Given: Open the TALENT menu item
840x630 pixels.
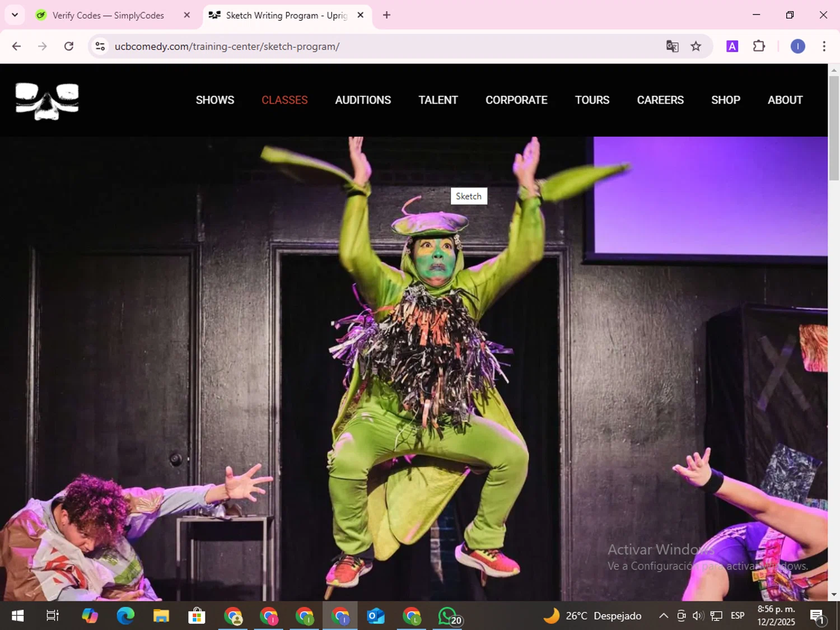Looking at the screenshot, I should [x=438, y=100].
